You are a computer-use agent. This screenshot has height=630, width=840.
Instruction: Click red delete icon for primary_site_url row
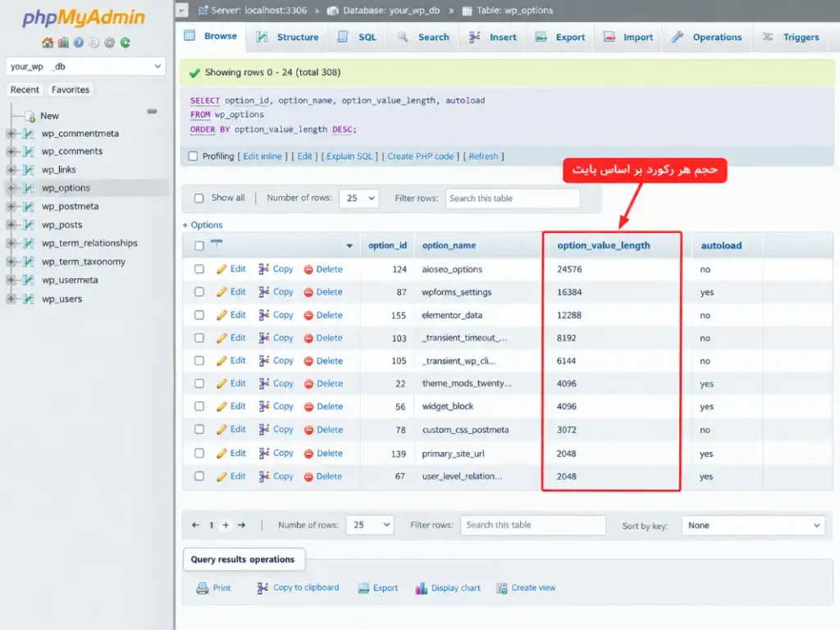[x=308, y=454]
